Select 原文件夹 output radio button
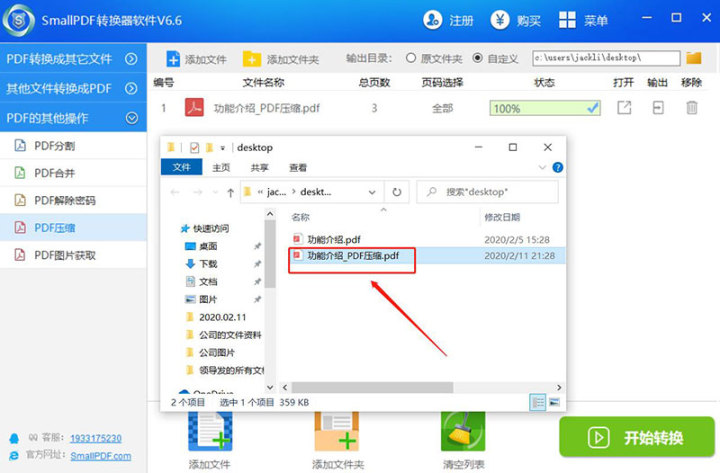 pos(411,58)
